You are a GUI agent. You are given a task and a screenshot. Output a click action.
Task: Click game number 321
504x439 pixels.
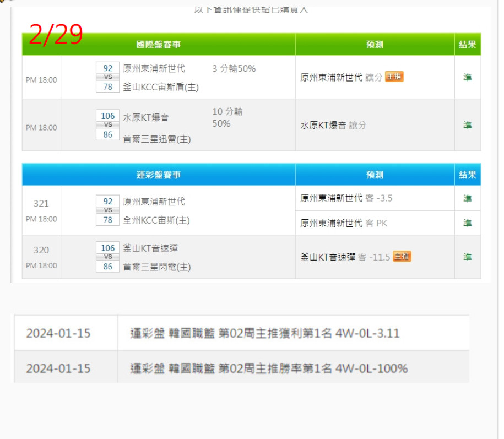41,203
